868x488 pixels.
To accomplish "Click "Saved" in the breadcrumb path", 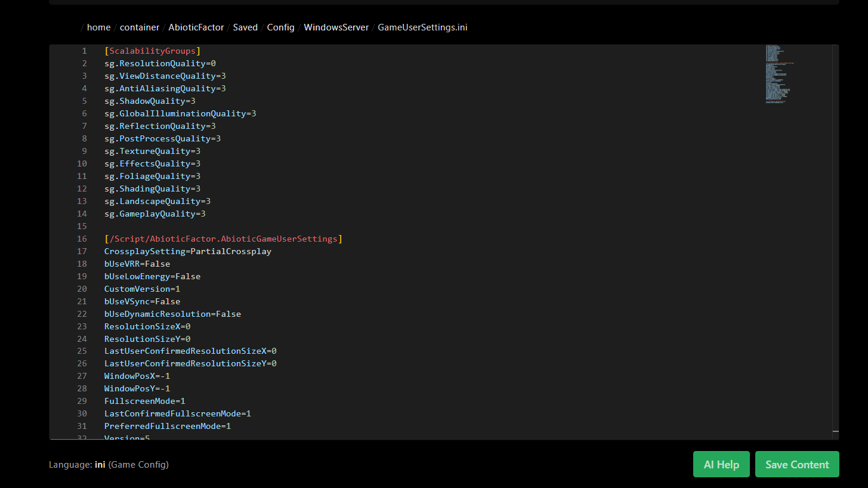I will point(245,27).
